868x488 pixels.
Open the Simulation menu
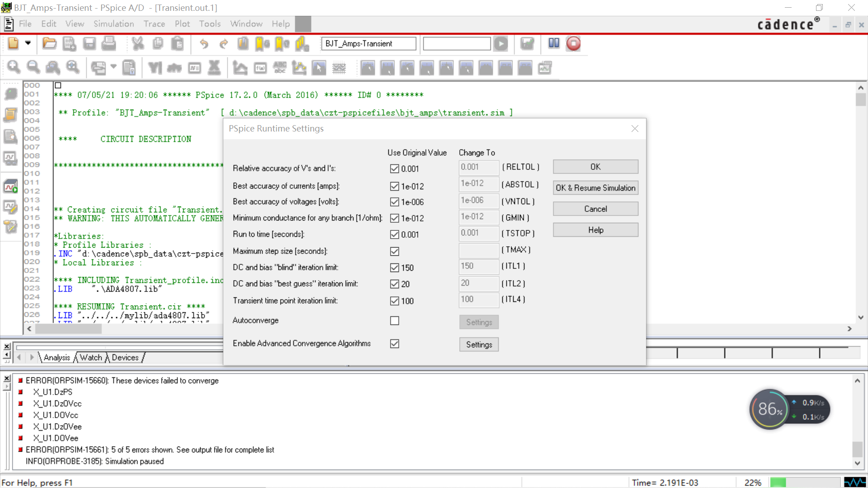(x=113, y=23)
